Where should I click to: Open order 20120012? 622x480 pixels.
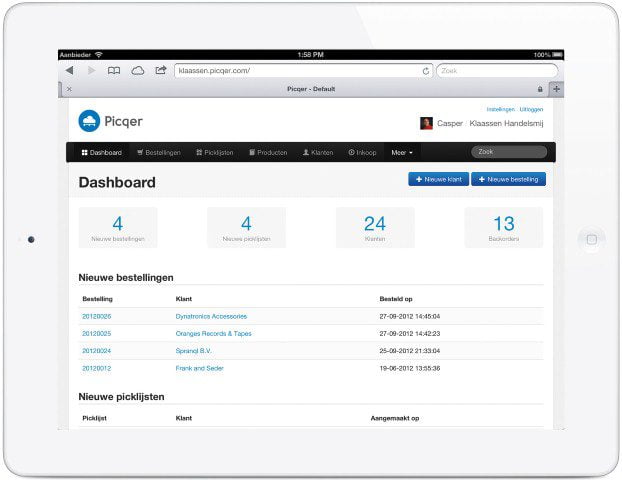(96, 368)
